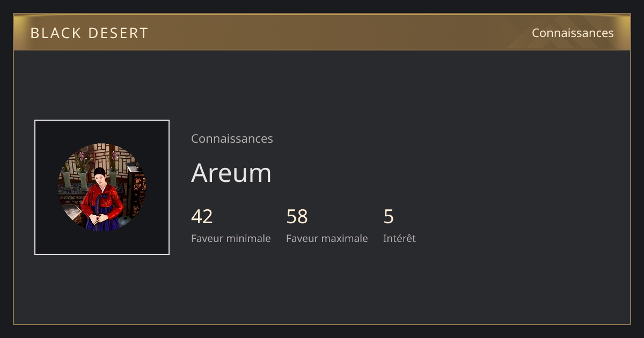This screenshot has width=644, height=338.
Task: Click the golden header banner
Action: (x=322, y=32)
